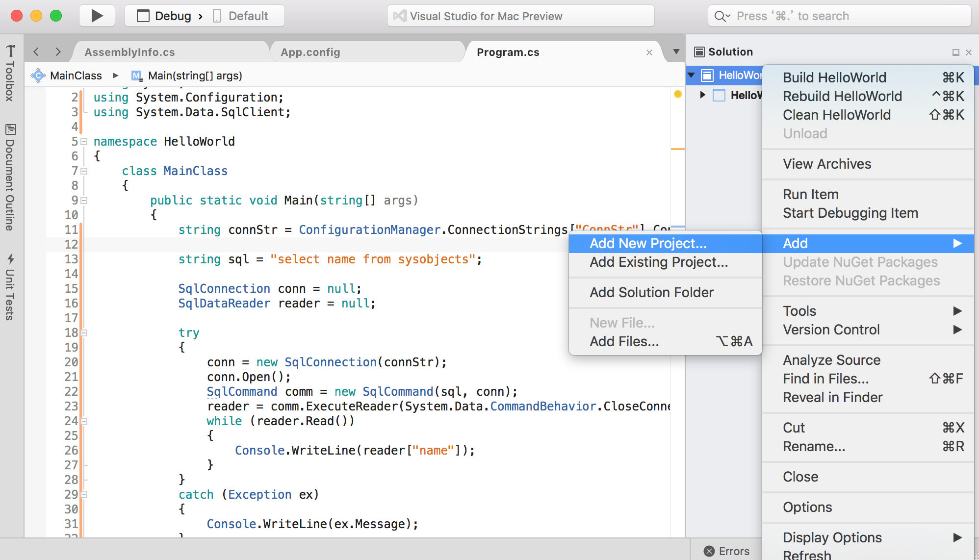This screenshot has width=979, height=560.
Task: Select Clean HelloWorld
Action: 868,115
